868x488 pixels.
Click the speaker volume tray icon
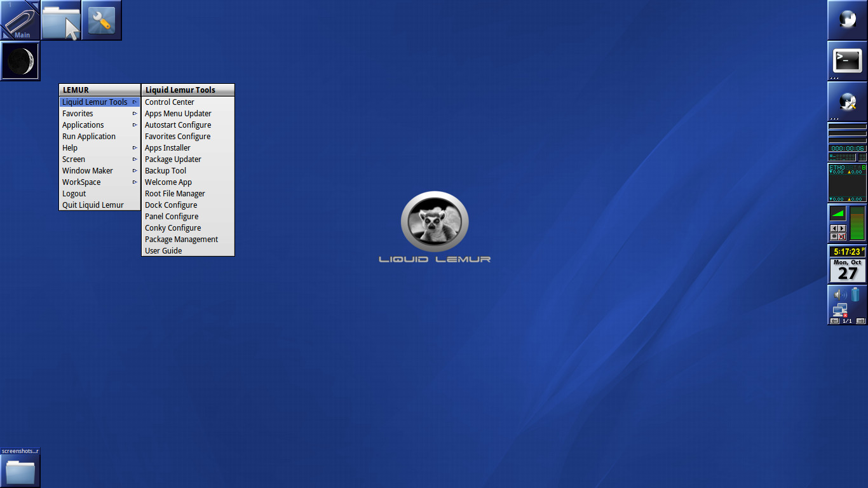point(840,294)
